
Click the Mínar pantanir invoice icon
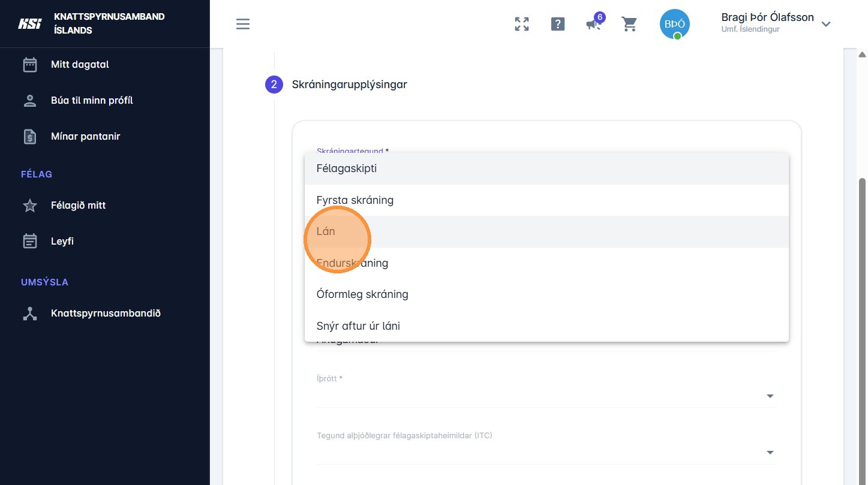click(x=30, y=136)
